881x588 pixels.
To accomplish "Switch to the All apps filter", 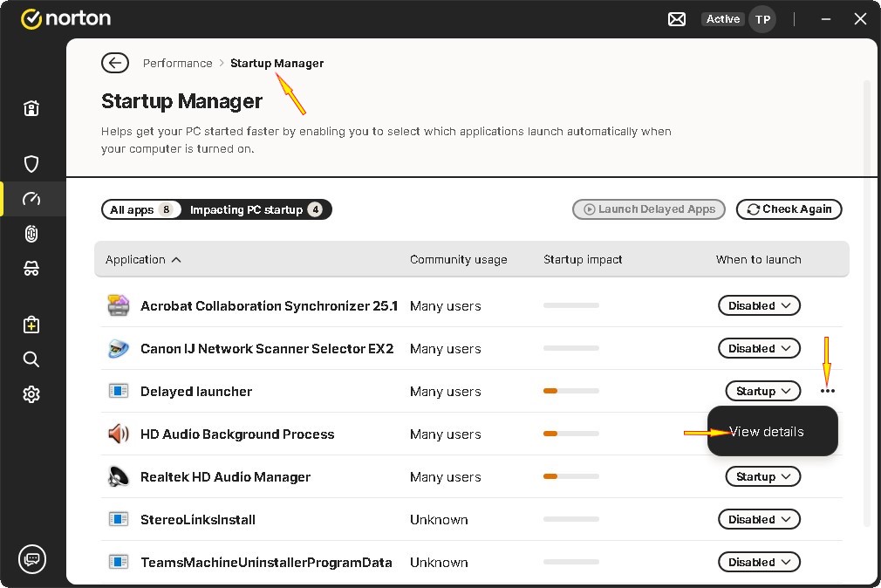I will pos(142,209).
